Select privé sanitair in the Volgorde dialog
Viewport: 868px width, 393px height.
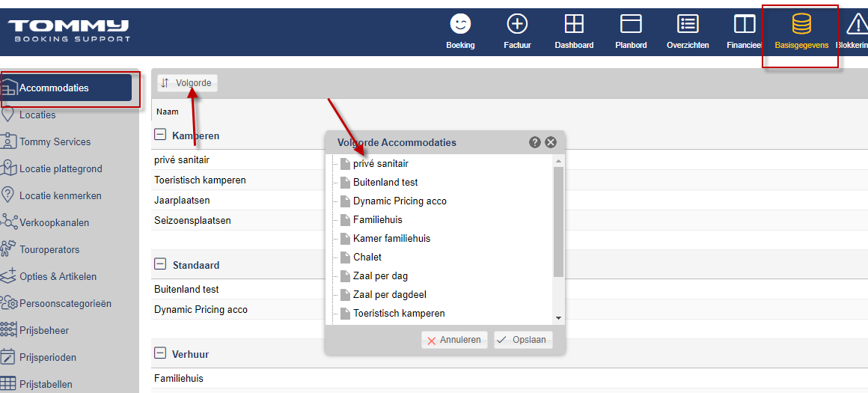[381, 163]
